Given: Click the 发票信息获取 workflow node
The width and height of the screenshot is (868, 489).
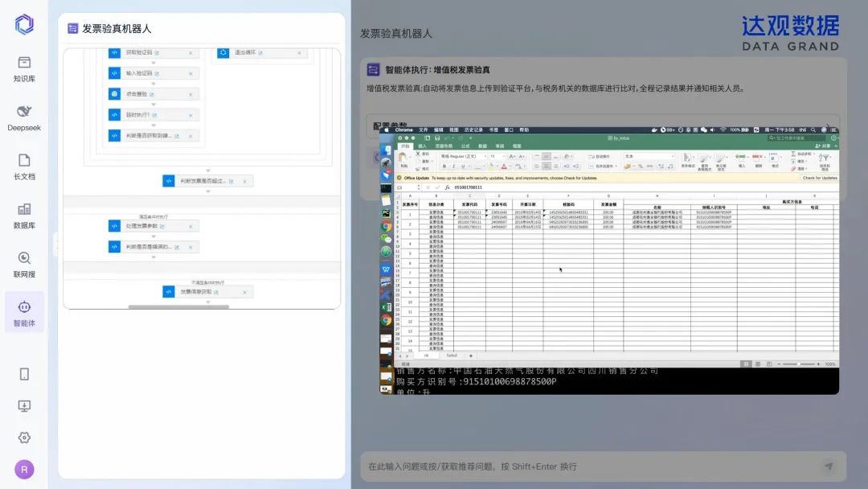Looking at the screenshot, I should 195,292.
